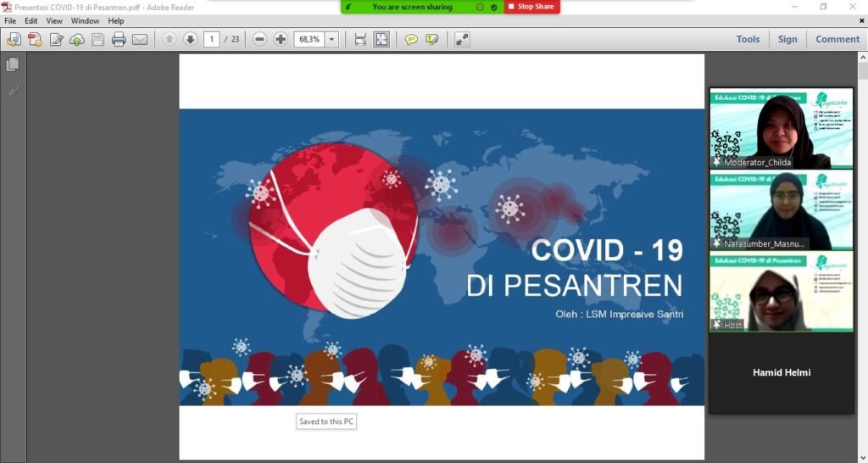
Task: Toggle Read Mode view
Action: point(462,39)
